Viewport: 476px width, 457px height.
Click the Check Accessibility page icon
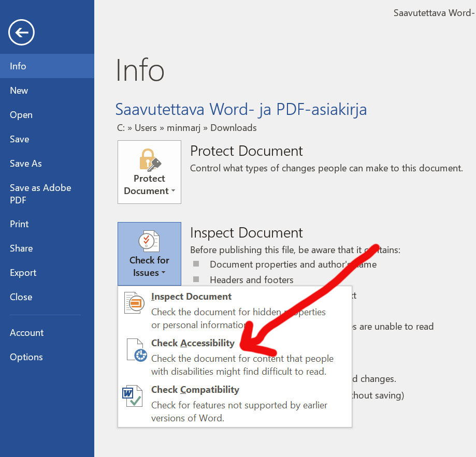(x=137, y=350)
